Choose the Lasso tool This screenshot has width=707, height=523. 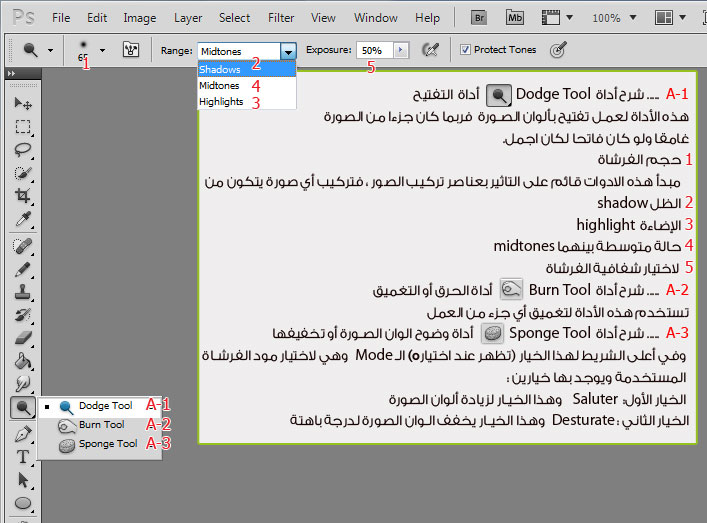(22, 150)
